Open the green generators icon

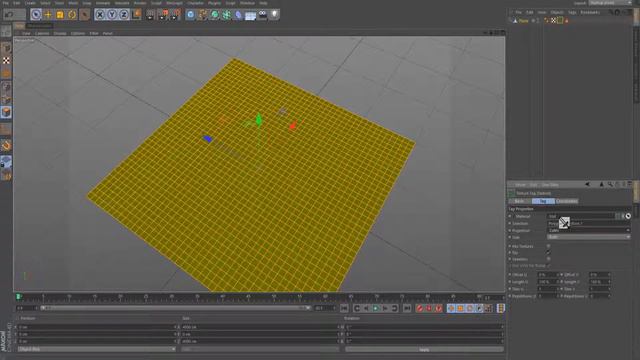coord(215,15)
